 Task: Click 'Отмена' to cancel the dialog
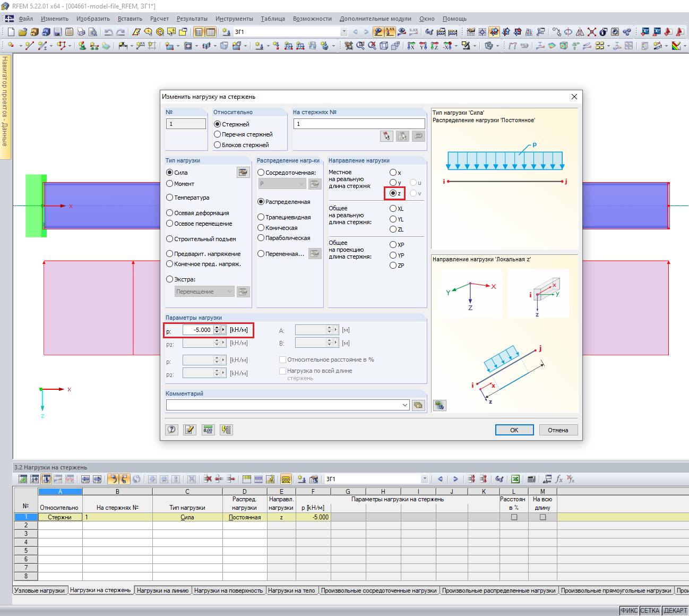[x=558, y=430]
